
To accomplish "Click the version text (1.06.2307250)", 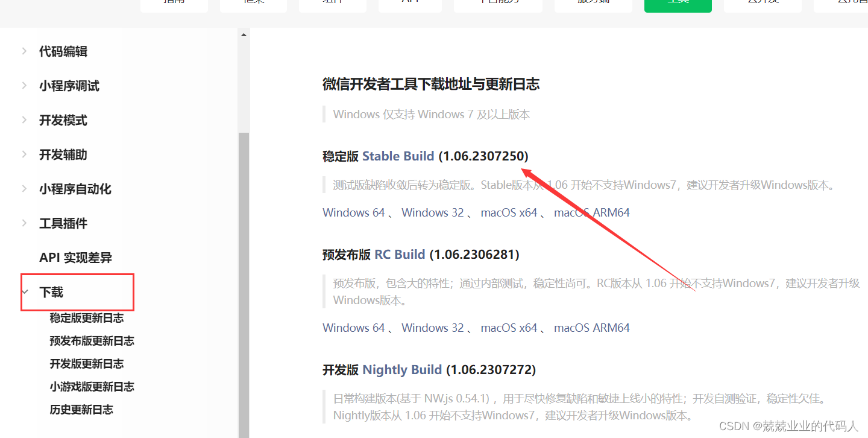I will coord(483,156).
